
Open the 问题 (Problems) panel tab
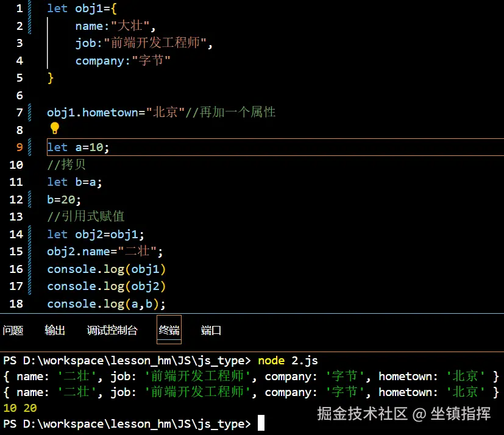tap(13, 330)
